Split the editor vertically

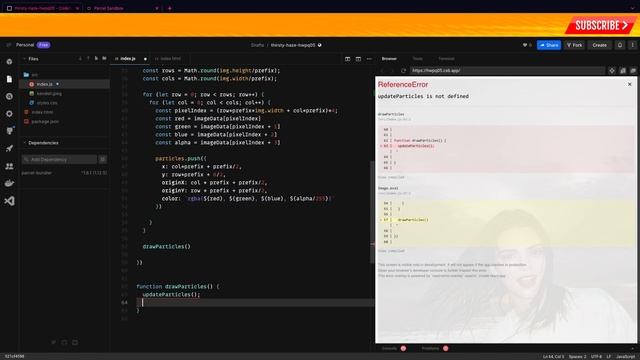point(347,59)
